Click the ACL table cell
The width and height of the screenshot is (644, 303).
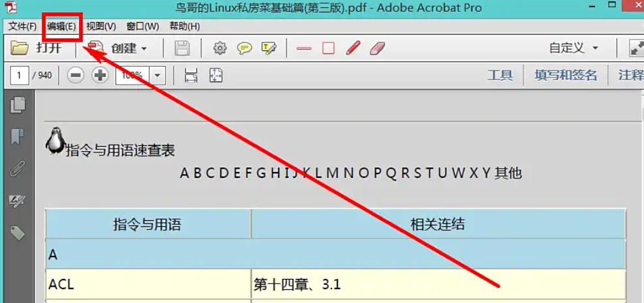point(148,283)
